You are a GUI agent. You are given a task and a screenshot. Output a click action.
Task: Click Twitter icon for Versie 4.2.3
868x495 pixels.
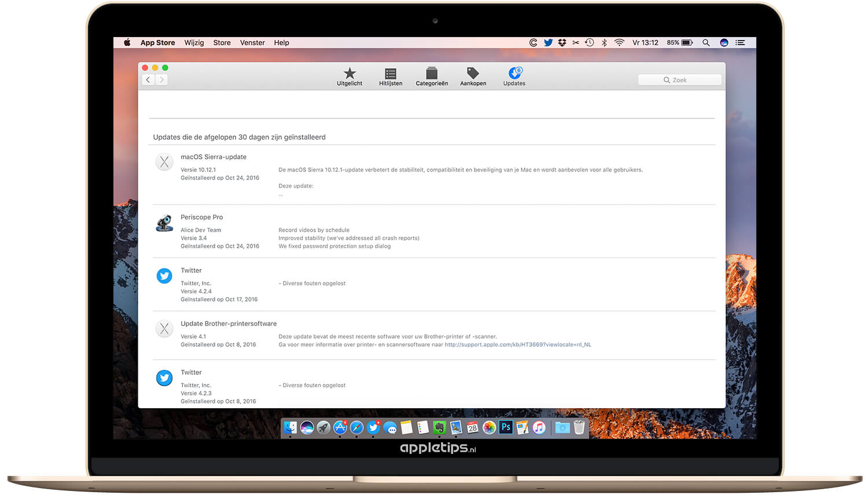[x=164, y=378]
